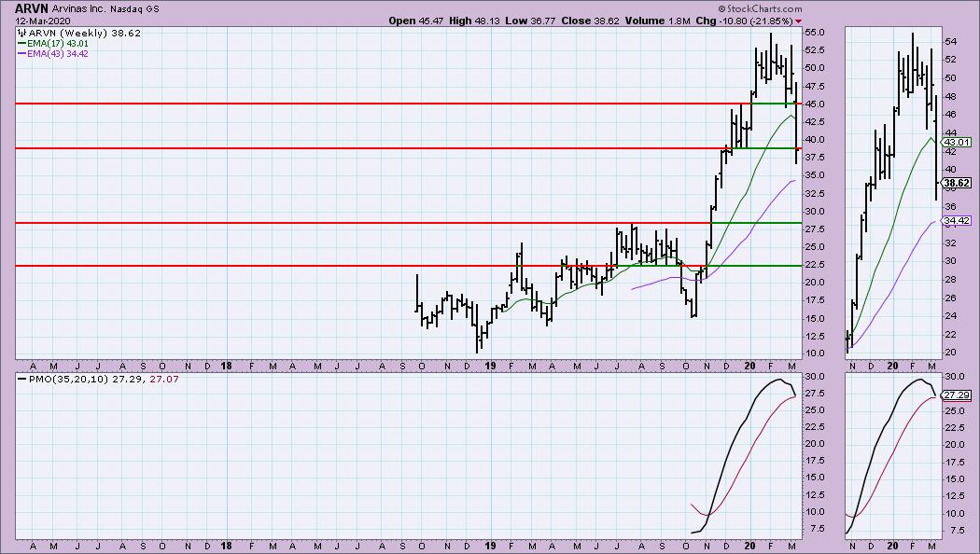This screenshot has height=554, width=980.
Task: Click the 19 year label on top axis
Action: [x=491, y=366]
